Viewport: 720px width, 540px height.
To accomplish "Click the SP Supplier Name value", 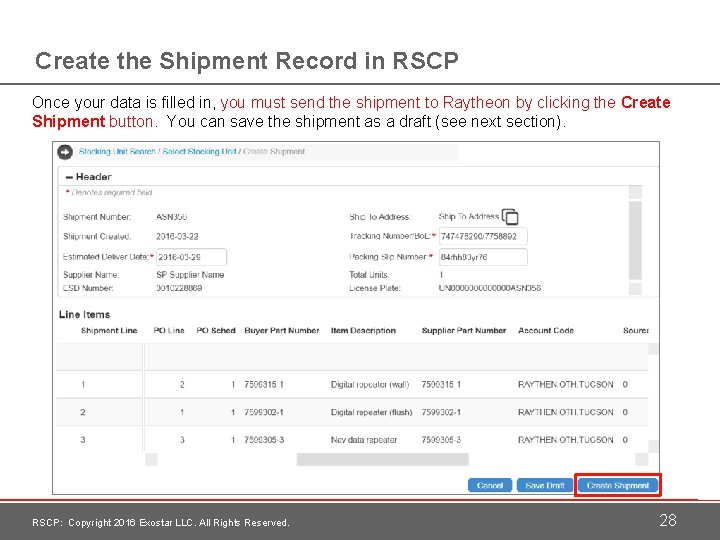I will click(190, 275).
